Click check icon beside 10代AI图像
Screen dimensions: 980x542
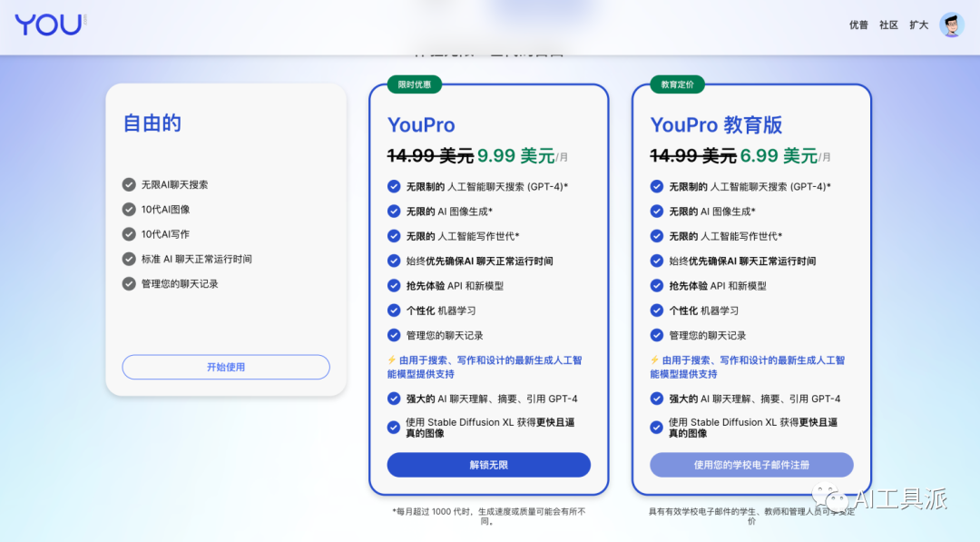[129, 210]
